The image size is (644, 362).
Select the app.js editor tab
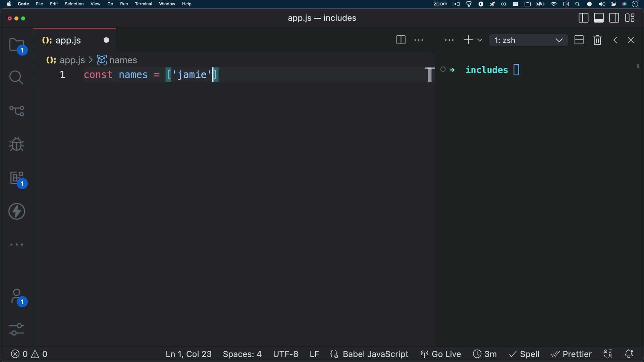coord(67,40)
